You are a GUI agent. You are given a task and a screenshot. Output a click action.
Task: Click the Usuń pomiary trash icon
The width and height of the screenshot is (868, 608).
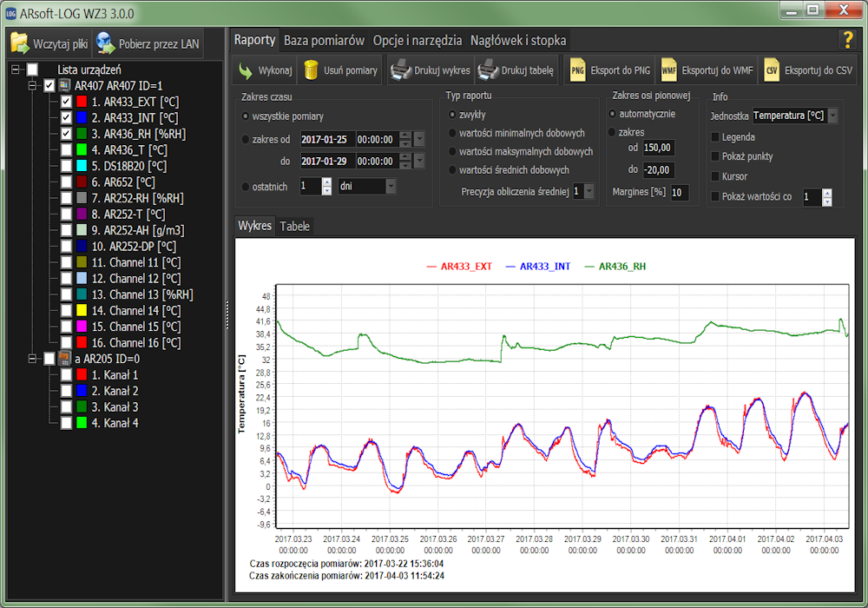(311, 70)
